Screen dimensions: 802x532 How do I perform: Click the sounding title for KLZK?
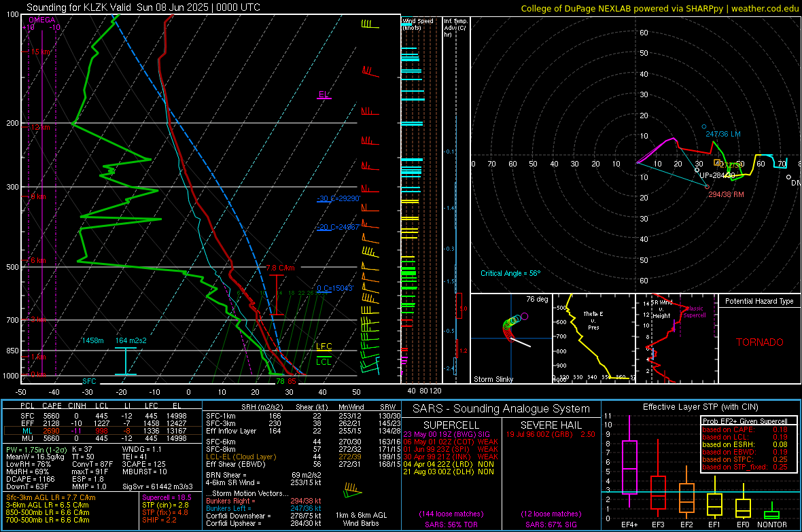(x=143, y=7)
